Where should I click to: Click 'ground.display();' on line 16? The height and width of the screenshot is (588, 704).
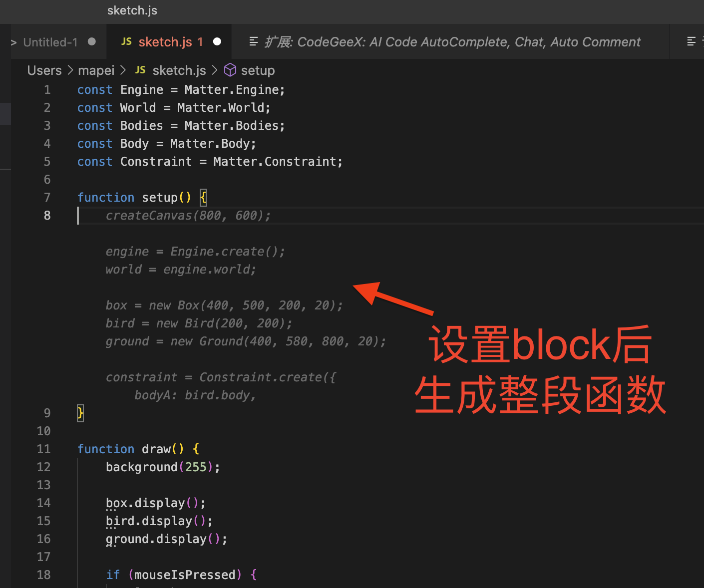166,539
